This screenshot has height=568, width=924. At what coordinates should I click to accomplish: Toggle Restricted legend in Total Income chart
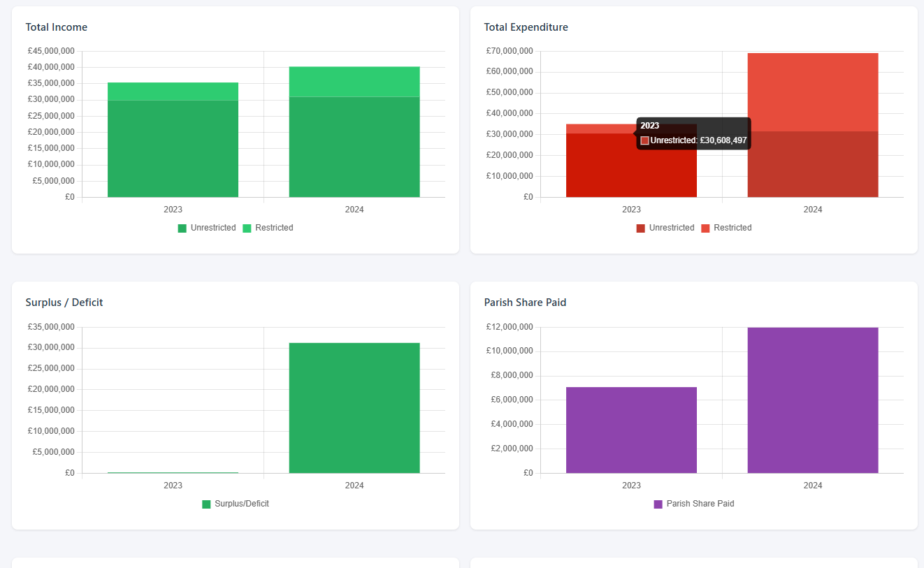coord(268,228)
